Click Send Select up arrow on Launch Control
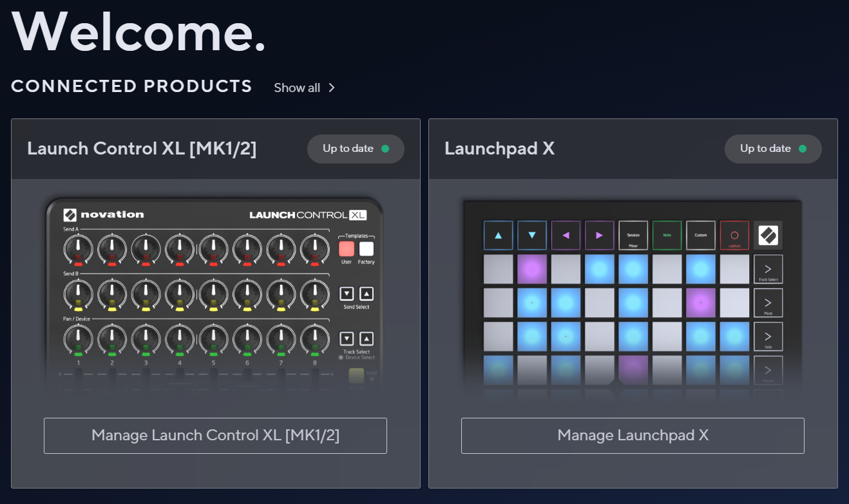The height and width of the screenshot is (504, 849). pyautogui.click(x=367, y=294)
